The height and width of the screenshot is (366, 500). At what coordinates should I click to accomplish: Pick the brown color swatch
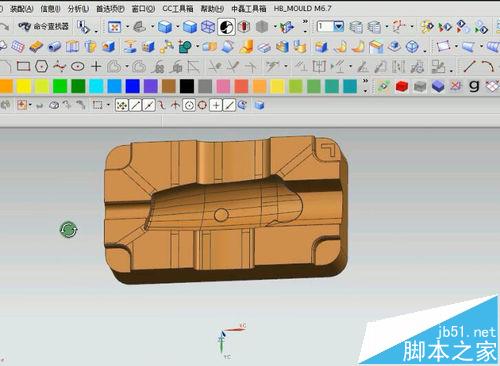(x=169, y=86)
